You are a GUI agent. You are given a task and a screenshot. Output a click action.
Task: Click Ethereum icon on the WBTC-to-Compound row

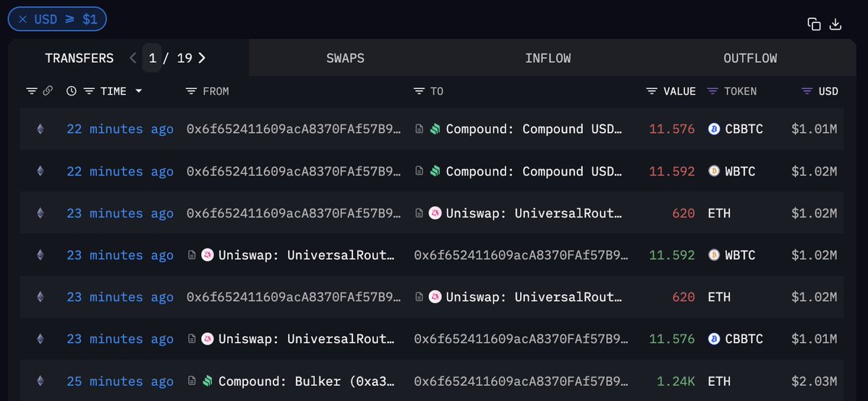pyautogui.click(x=41, y=171)
